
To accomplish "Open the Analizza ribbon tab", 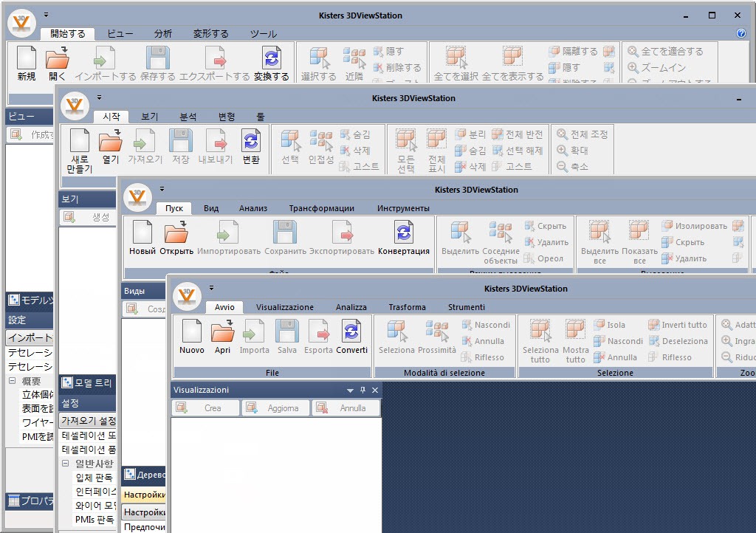I will click(x=351, y=307).
